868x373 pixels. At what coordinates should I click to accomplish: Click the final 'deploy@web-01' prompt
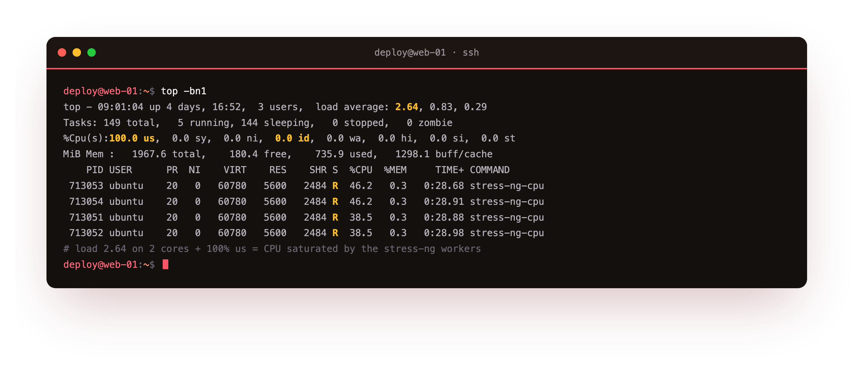tap(100, 265)
